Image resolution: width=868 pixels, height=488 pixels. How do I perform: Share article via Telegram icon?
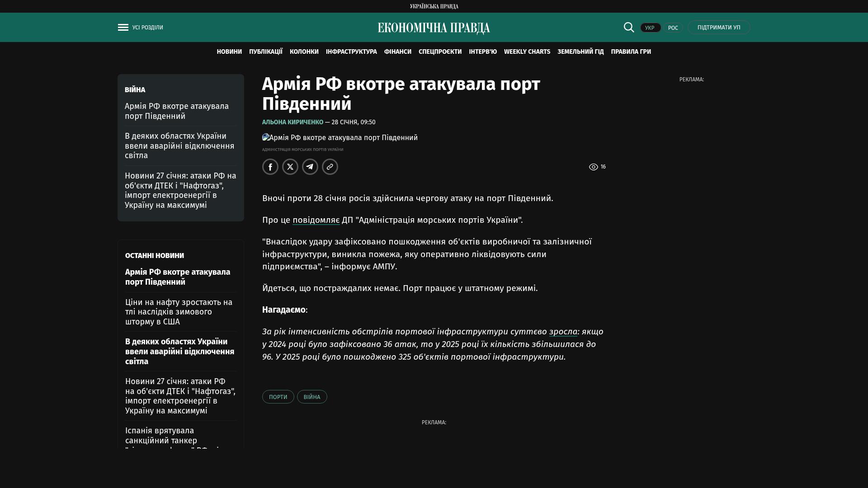310,167
